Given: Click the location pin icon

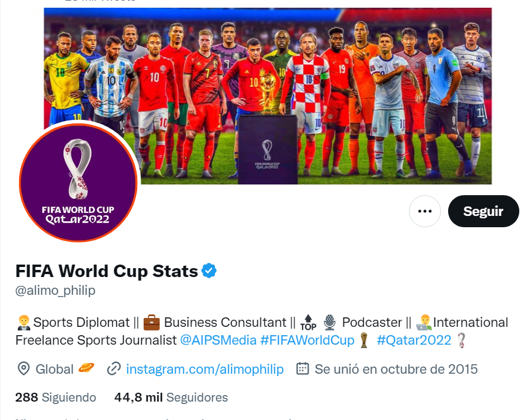Looking at the screenshot, I should 24,369.
